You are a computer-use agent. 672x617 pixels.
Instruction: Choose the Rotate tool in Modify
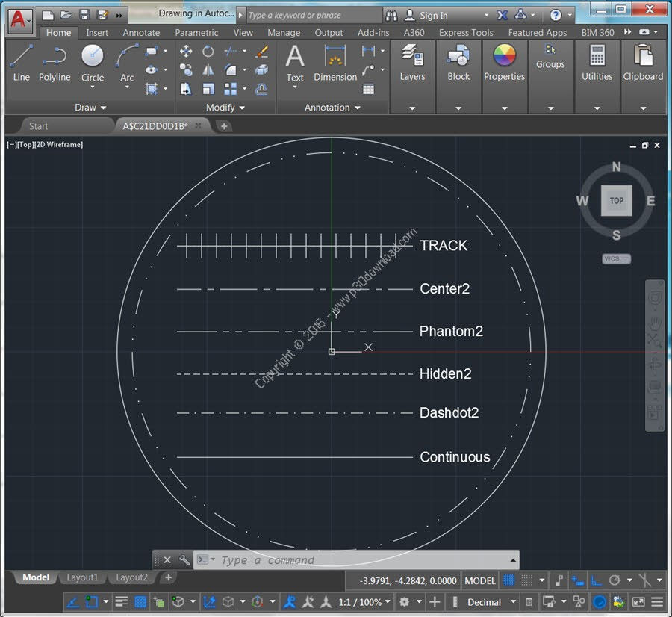pos(208,52)
